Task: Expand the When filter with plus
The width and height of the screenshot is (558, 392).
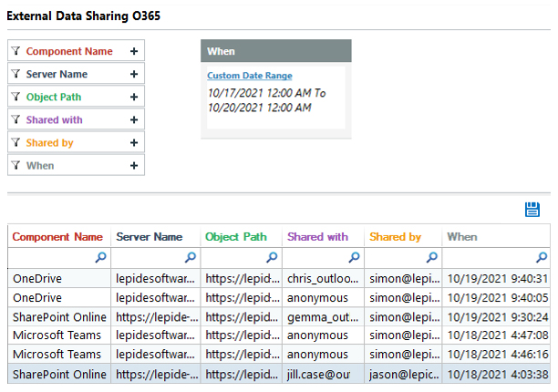Action: (134, 165)
